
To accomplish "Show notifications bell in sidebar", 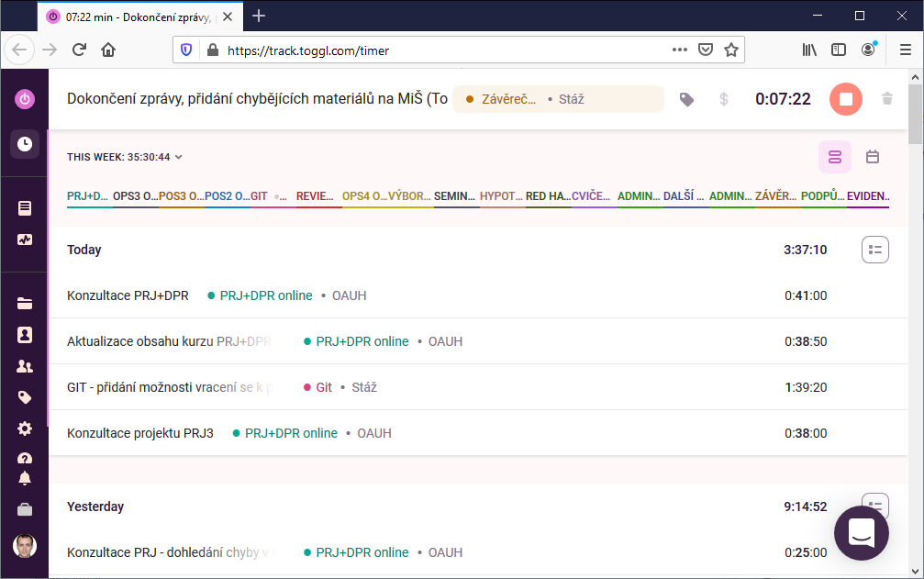I will pyautogui.click(x=25, y=478).
